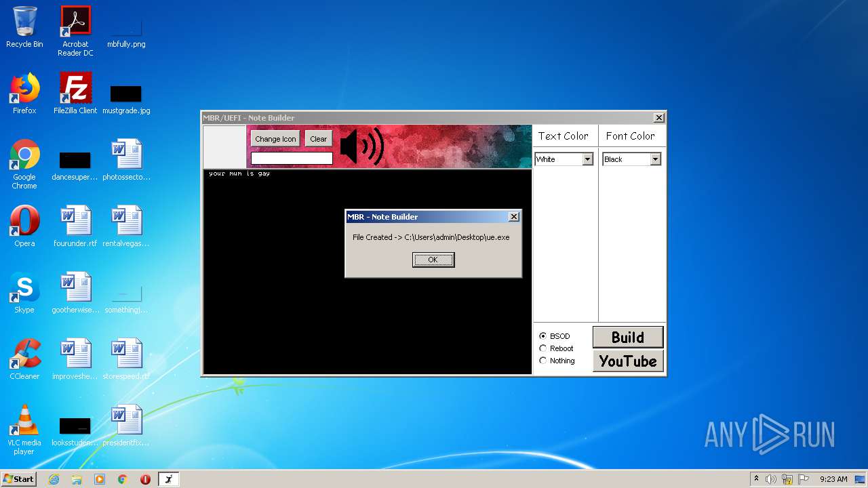Select the improveshe Word document
Image resolution: width=868 pixels, height=488 pixels.
click(75, 359)
